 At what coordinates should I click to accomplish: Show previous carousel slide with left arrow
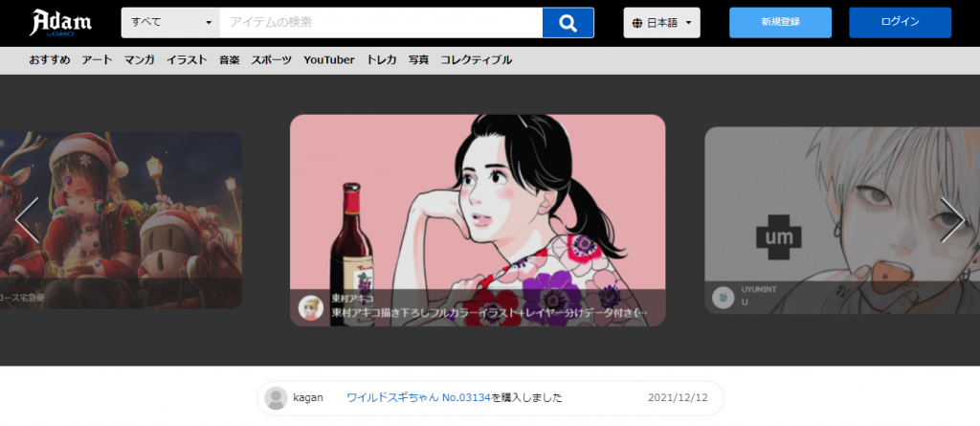click(x=26, y=220)
